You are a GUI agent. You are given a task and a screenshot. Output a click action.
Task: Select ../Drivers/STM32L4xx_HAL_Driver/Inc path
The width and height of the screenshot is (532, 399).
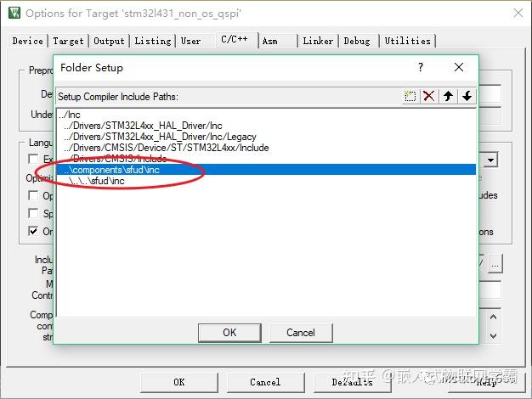(x=266, y=126)
